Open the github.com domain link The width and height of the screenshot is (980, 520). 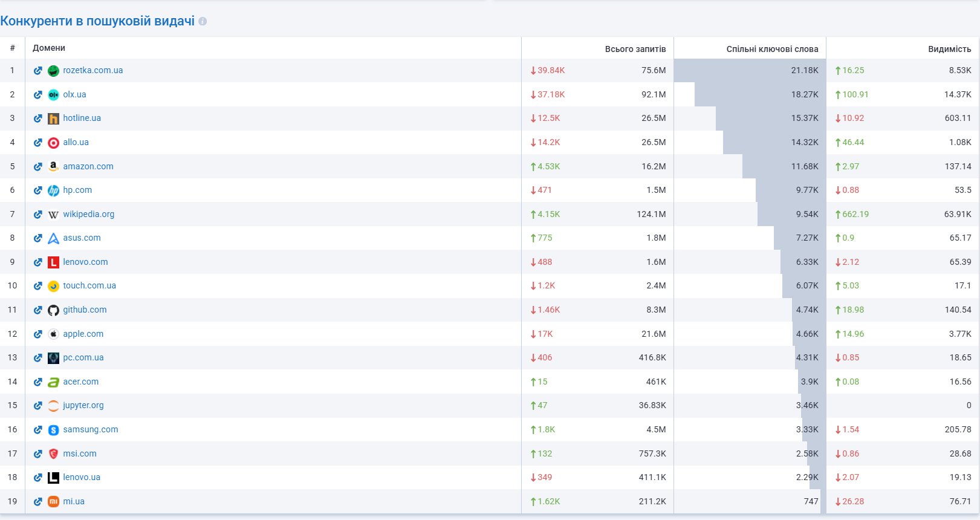coord(85,310)
